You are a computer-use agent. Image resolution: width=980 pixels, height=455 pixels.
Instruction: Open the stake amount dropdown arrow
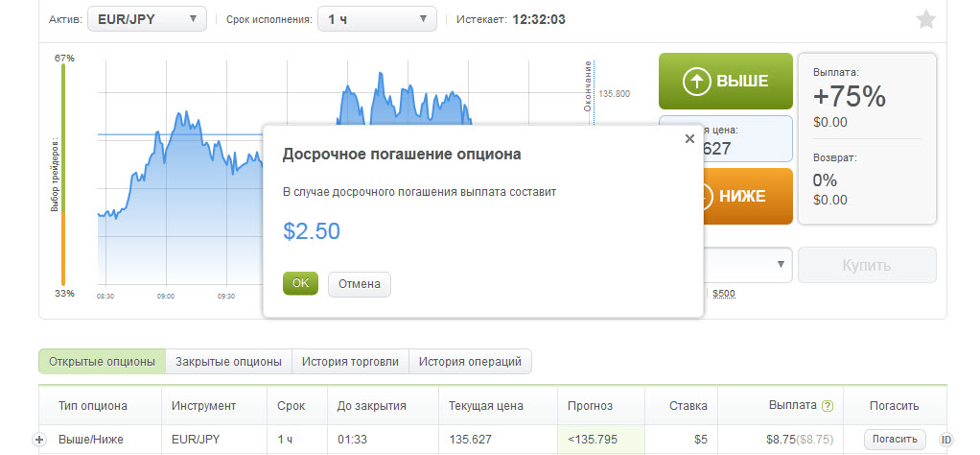[781, 264]
